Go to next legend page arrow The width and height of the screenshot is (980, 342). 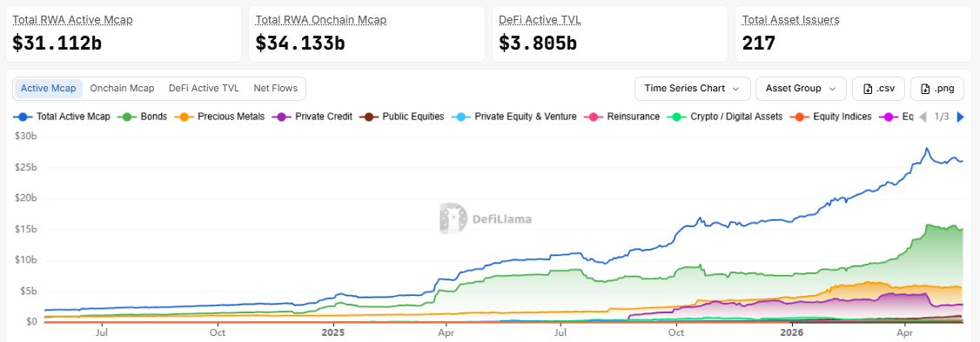click(961, 117)
